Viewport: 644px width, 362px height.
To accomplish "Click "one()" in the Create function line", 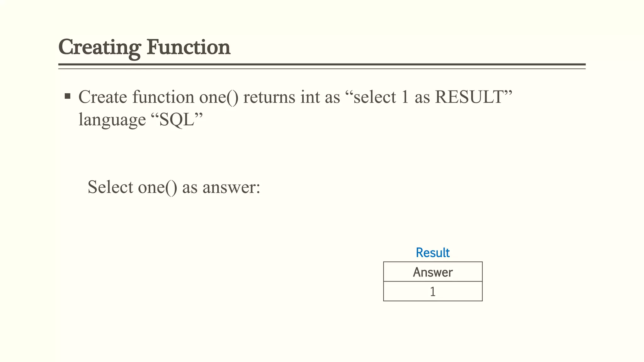I will tap(219, 97).
